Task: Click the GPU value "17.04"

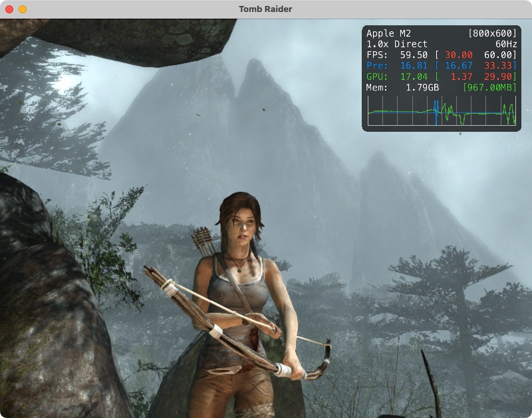Action: click(414, 77)
